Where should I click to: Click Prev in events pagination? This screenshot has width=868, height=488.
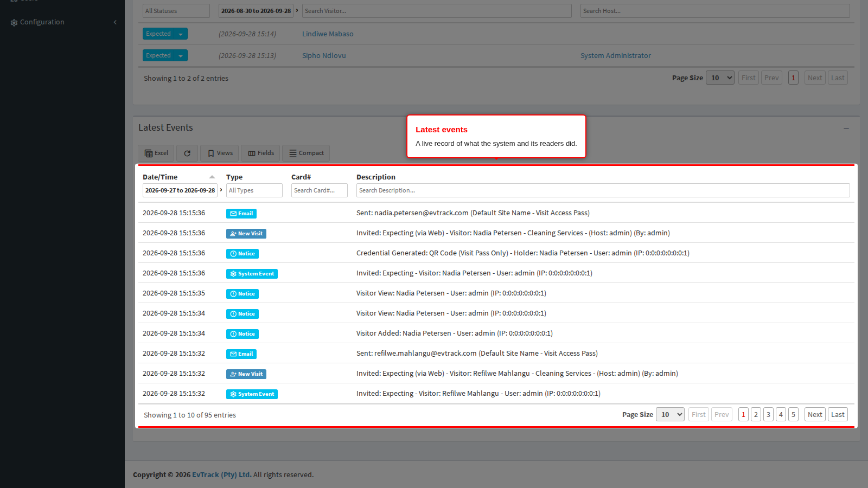tap(722, 414)
